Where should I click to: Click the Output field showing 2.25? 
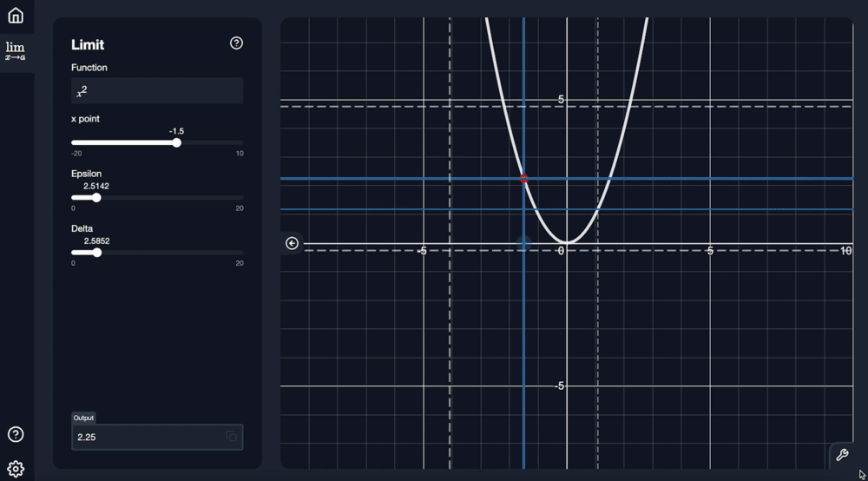pos(157,438)
